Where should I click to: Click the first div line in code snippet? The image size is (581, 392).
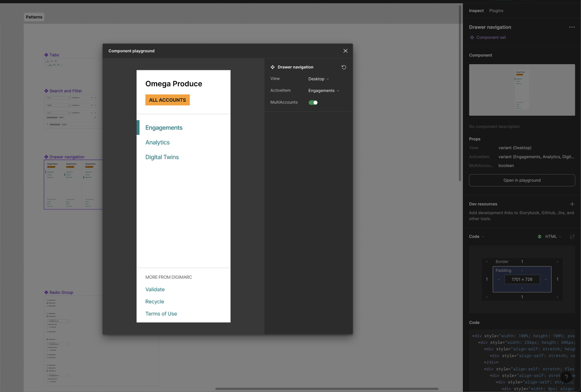tap(523, 336)
